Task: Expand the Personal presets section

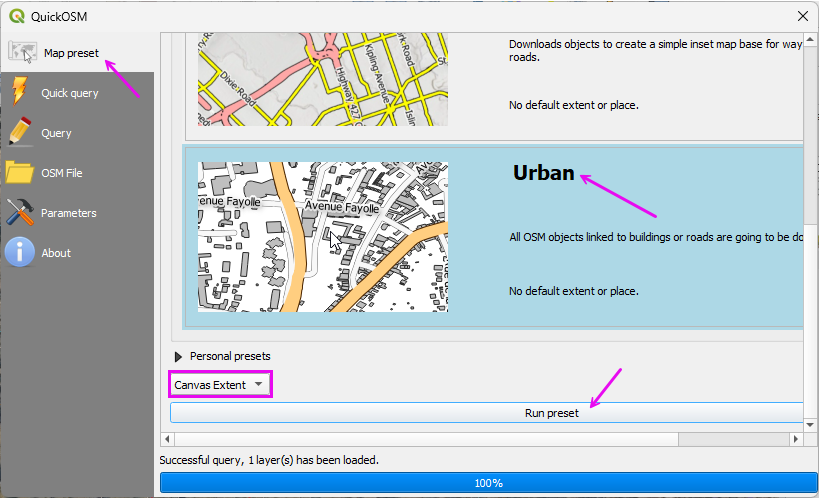Action: coord(179,356)
